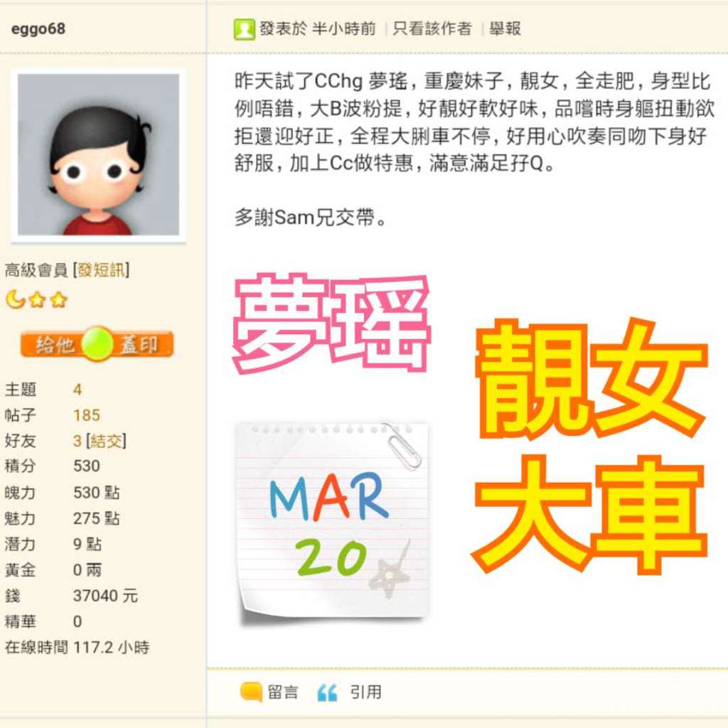Open the 好友 count 3 link
This screenshot has height=728, width=728.
77,441
